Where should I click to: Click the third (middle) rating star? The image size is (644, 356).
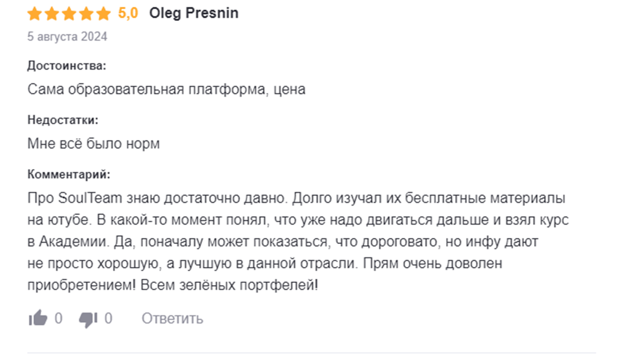pos(69,14)
